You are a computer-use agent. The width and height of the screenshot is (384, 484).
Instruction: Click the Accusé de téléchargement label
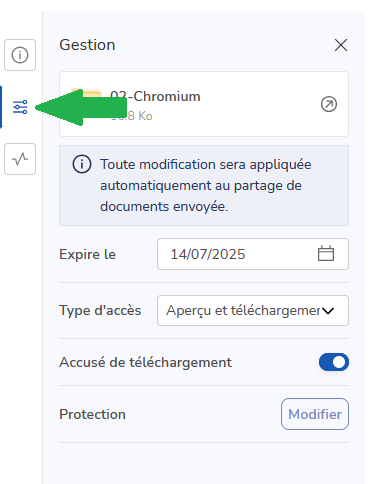(145, 362)
